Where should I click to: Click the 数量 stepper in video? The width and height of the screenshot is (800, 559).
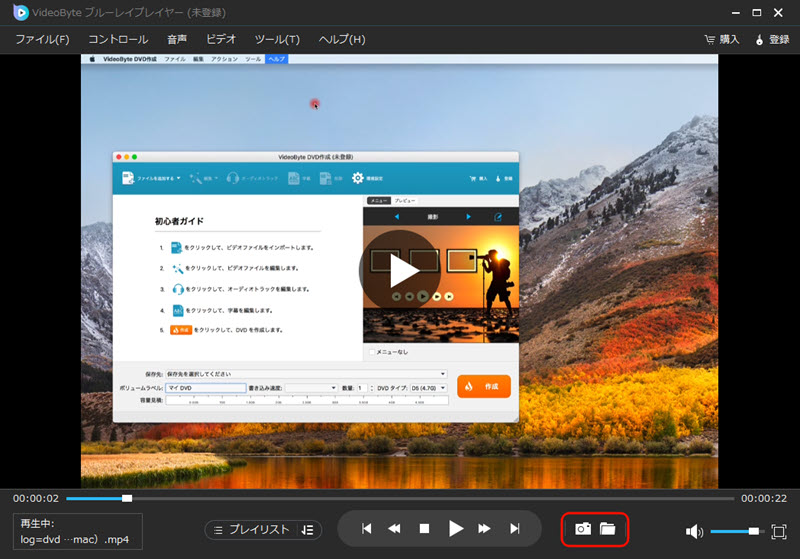point(371,388)
